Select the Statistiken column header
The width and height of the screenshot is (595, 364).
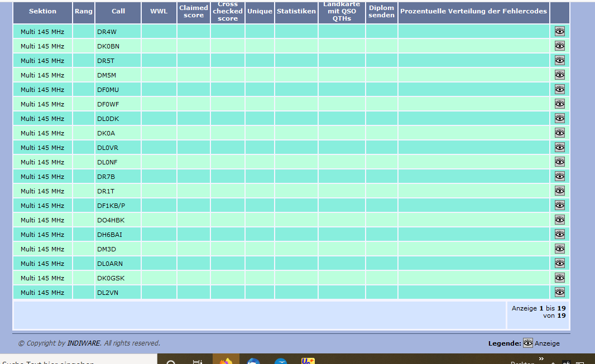(296, 11)
